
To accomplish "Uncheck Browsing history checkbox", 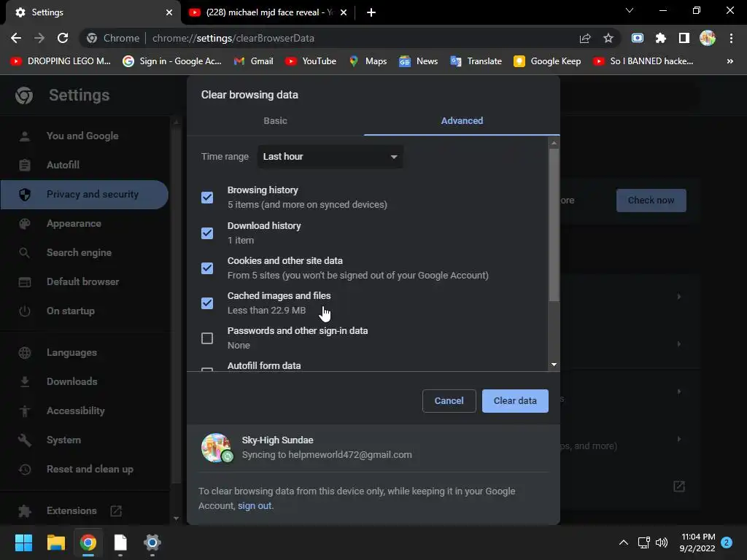I will 207,197.
